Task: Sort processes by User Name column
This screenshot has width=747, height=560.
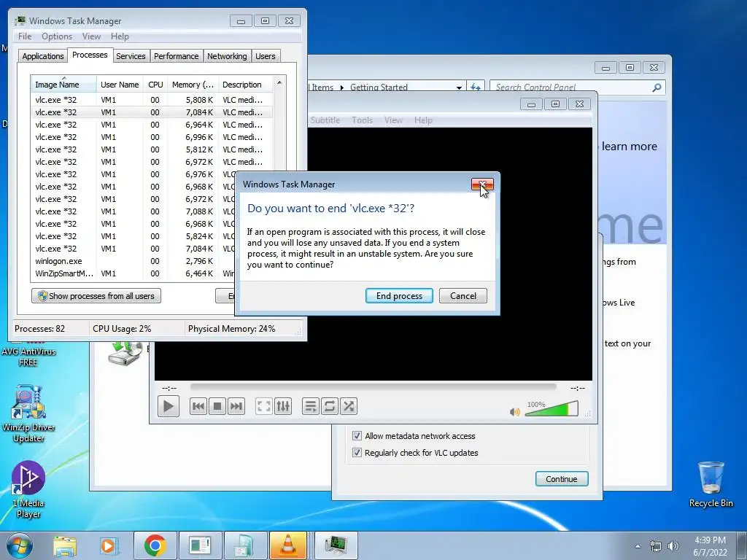Action: tap(120, 85)
